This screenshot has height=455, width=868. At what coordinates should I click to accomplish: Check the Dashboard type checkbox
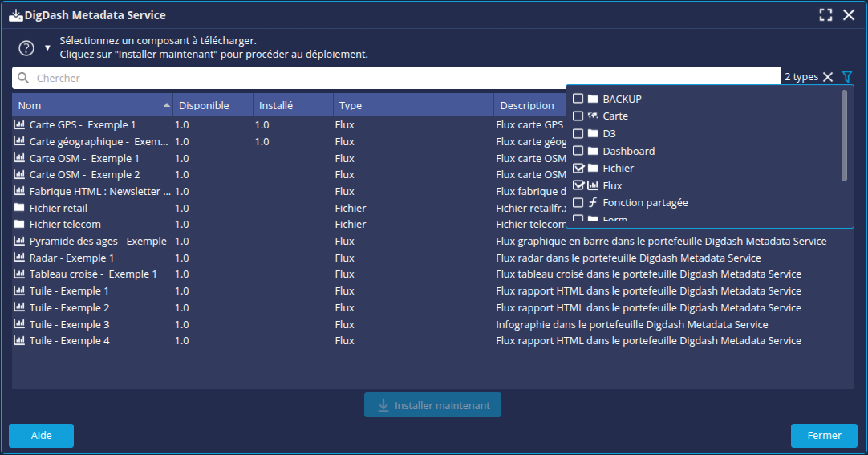click(x=578, y=151)
